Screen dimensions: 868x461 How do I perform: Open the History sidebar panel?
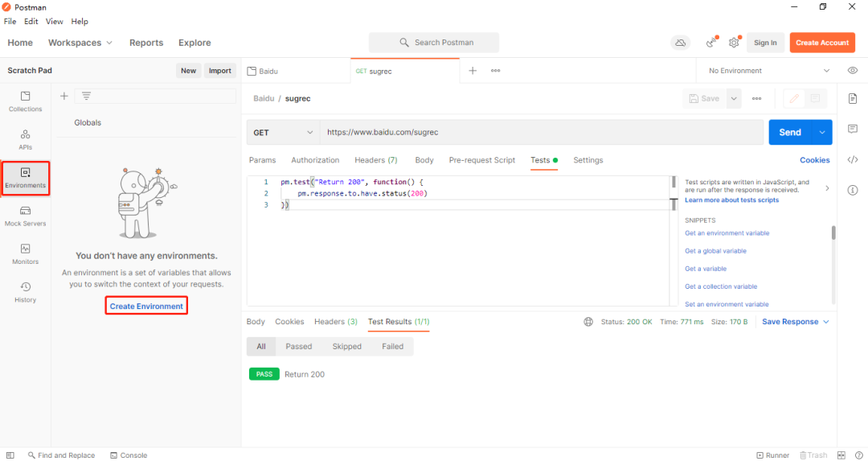pyautogui.click(x=26, y=293)
